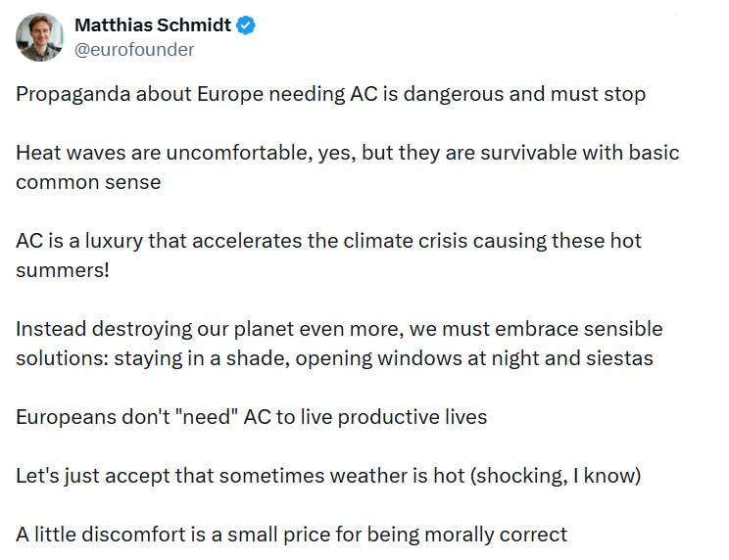Click the word 'Propaganda' opening the post

(73, 94)
